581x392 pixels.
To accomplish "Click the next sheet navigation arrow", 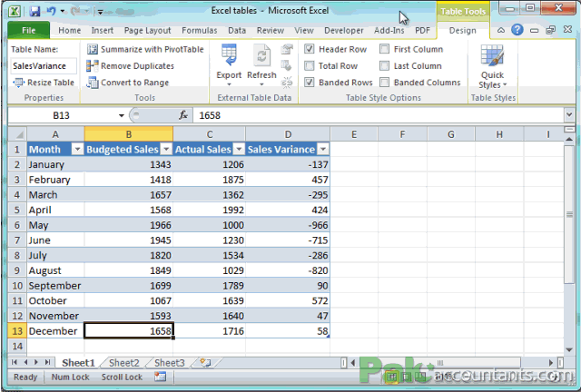I will [36, 362].
